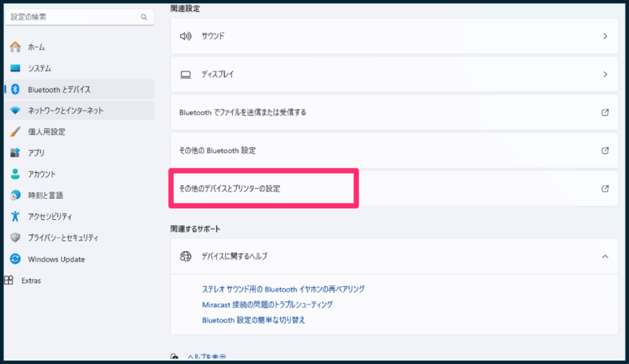
Task: Click the Home icon in the sidebar
Action: pyautogui.click(x=15, y=47)
